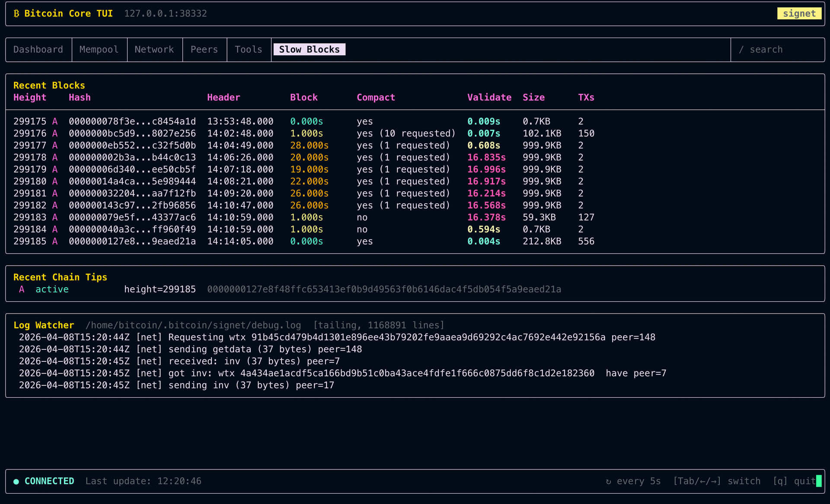This screenshot has height=504, width=830.
Task: Click the signet network badge
Action: click(799, 13)
